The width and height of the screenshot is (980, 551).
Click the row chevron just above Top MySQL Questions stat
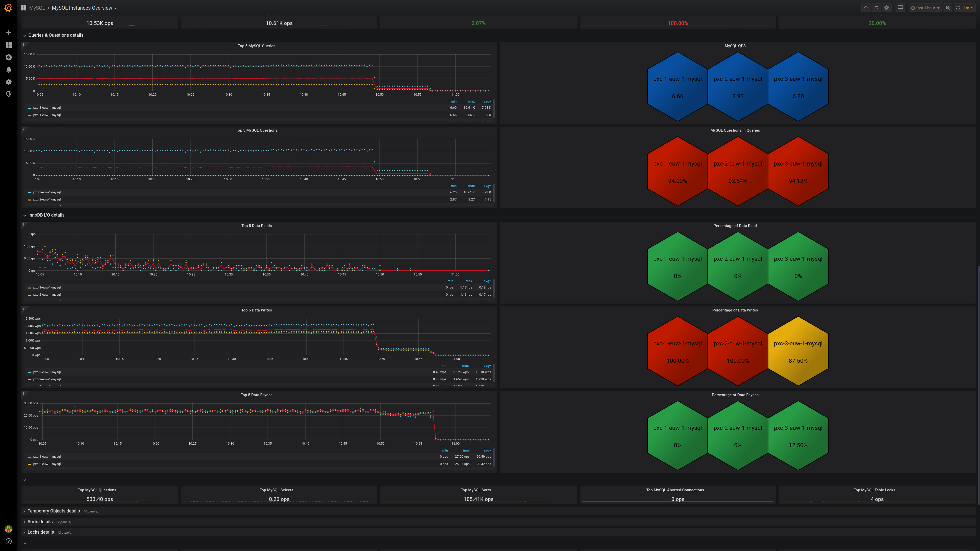tap(25, 480)
